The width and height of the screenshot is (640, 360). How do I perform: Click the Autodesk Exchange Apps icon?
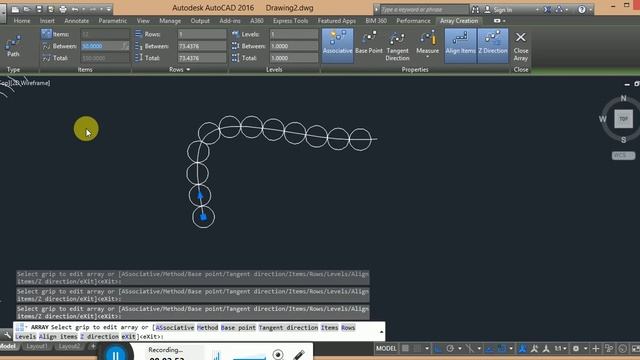point(547,9)
